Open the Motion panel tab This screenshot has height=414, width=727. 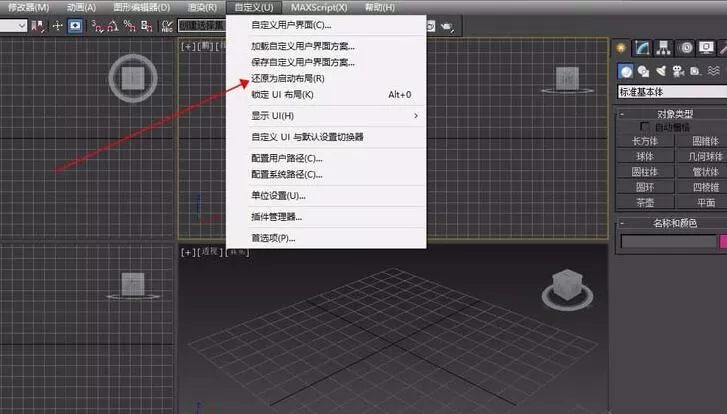686,48
